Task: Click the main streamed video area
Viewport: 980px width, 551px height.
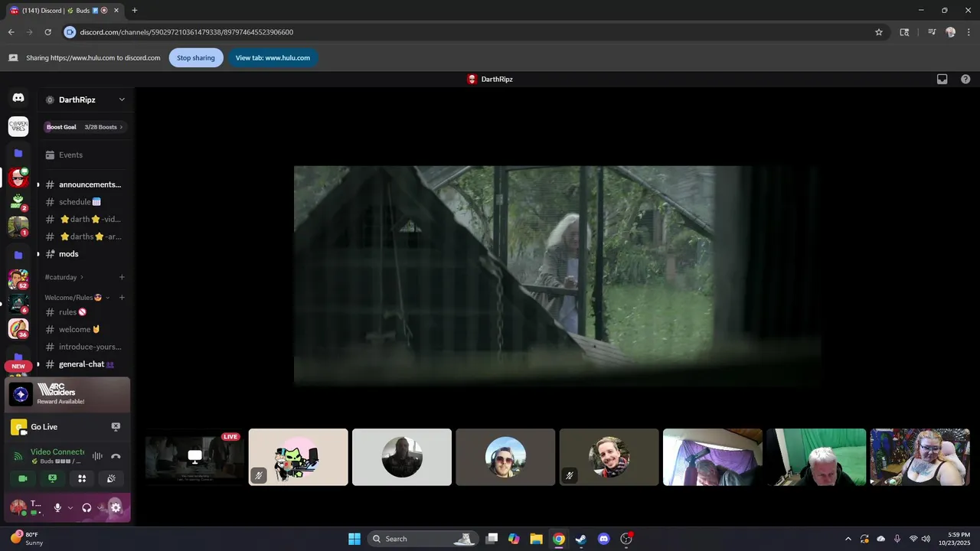Action: pyautogui.click(x=557, y=275)
